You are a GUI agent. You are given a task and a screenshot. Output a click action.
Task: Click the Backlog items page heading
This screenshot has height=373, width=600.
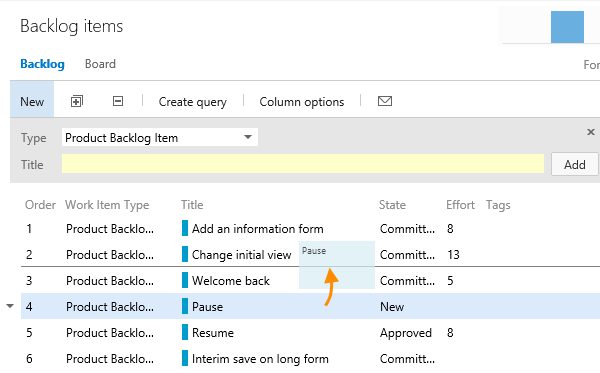pos(72,26)
